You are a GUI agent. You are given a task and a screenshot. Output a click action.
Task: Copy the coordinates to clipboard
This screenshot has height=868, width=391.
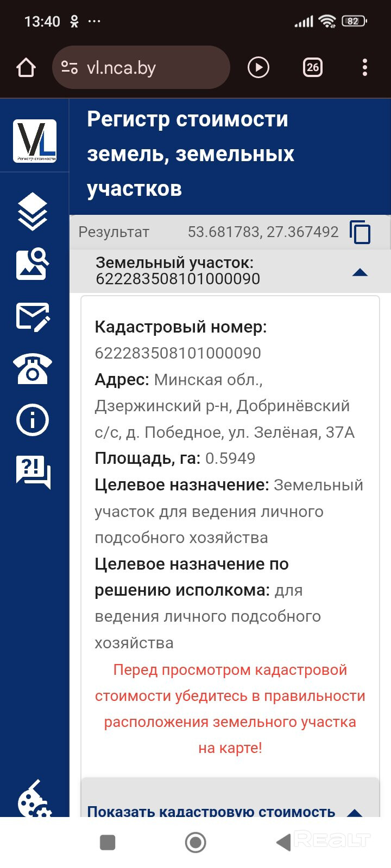360,232
